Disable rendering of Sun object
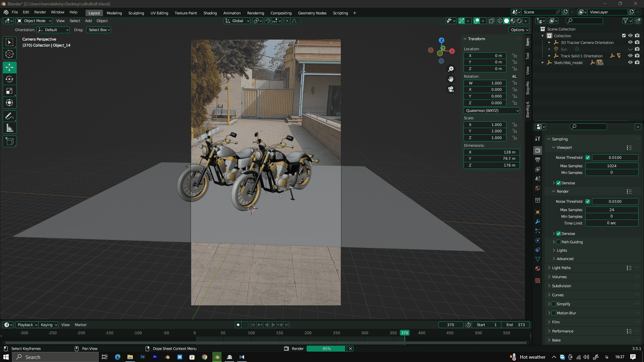The width and height of the screenshot is (644, 362). coord(637,49)
